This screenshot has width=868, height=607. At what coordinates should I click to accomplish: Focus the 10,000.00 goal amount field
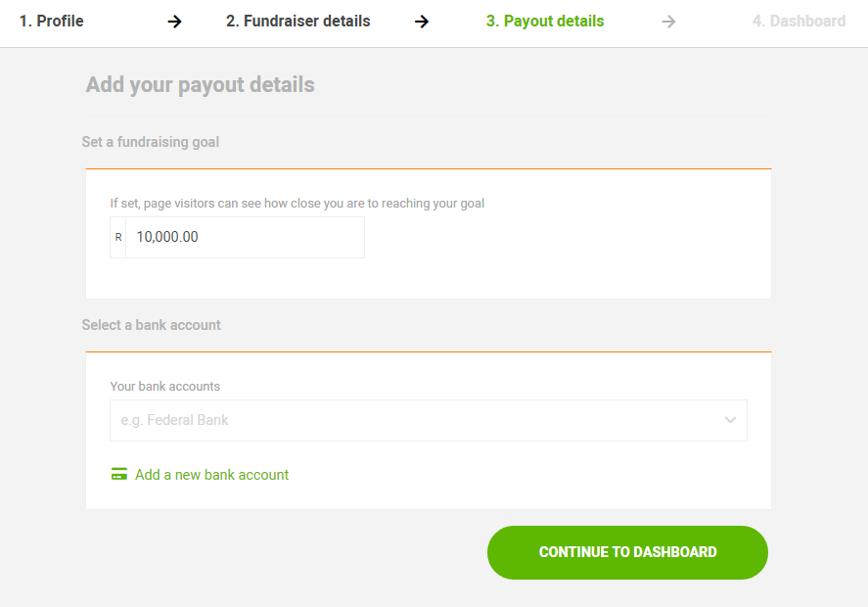(x=245, y=237)
